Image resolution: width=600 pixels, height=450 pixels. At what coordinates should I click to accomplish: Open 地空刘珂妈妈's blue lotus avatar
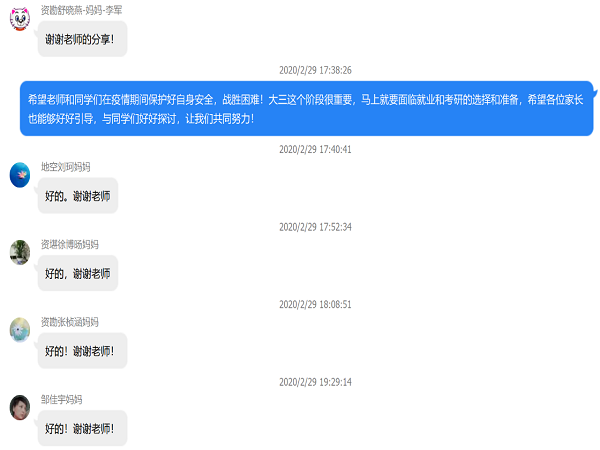[x=19, y=176]
